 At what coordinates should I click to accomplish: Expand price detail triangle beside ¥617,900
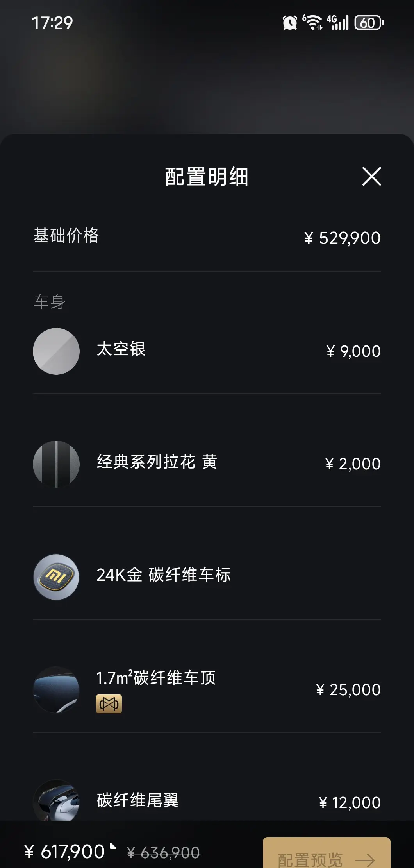point(113,846)
